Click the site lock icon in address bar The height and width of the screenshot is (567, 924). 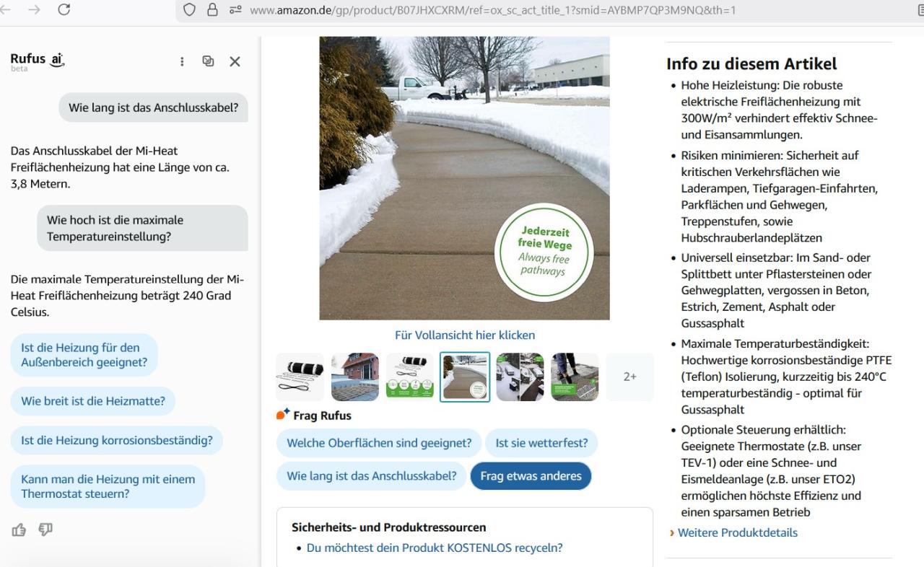(x=212, y=10)
